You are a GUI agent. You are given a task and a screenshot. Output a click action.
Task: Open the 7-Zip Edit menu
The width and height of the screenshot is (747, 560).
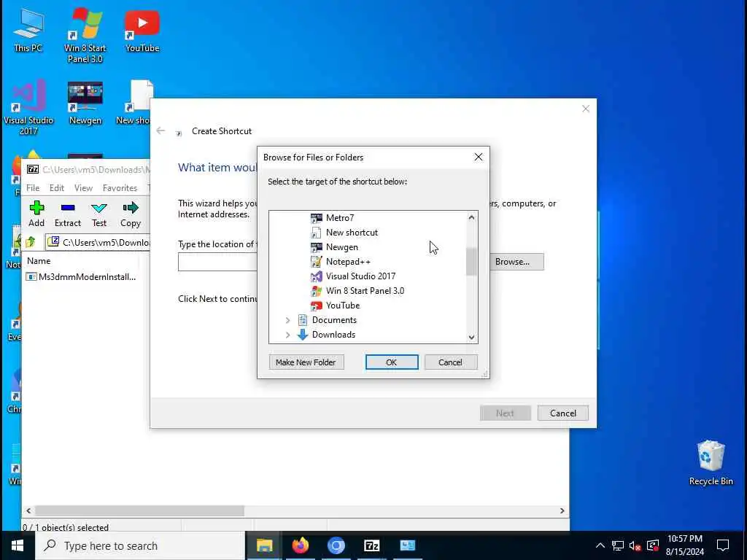[x=57, y=188]
